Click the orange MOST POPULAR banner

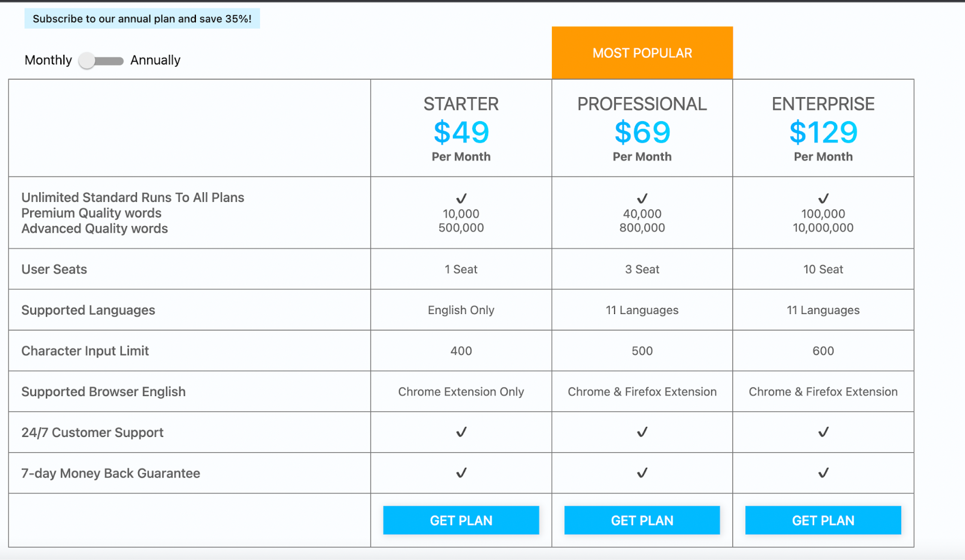[x=642, y=53]
